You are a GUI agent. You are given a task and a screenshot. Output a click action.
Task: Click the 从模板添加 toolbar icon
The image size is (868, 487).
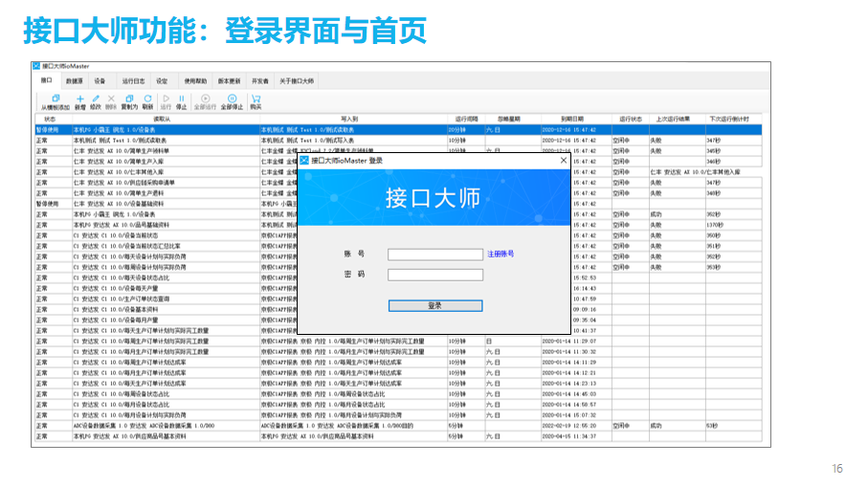point(54,99)
